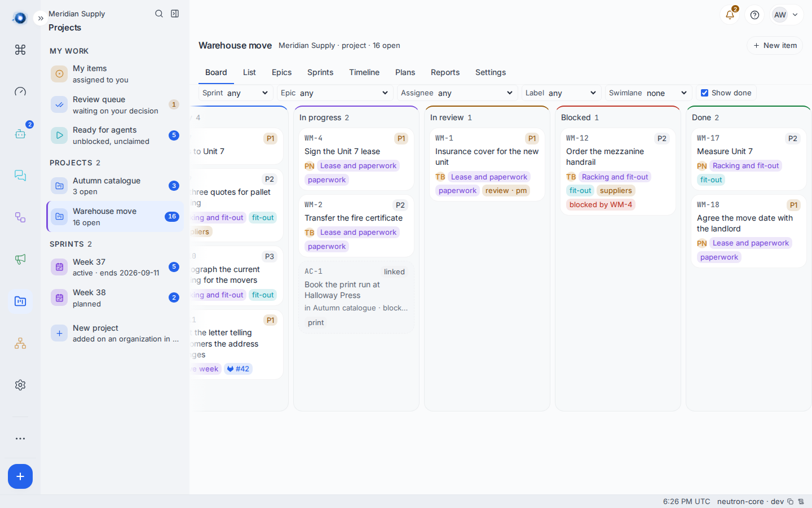Image resolution: width=812 pixels, height=508 pixels.
Task: Open the Autumn catalogue project
Action: (x=115, y=186)
